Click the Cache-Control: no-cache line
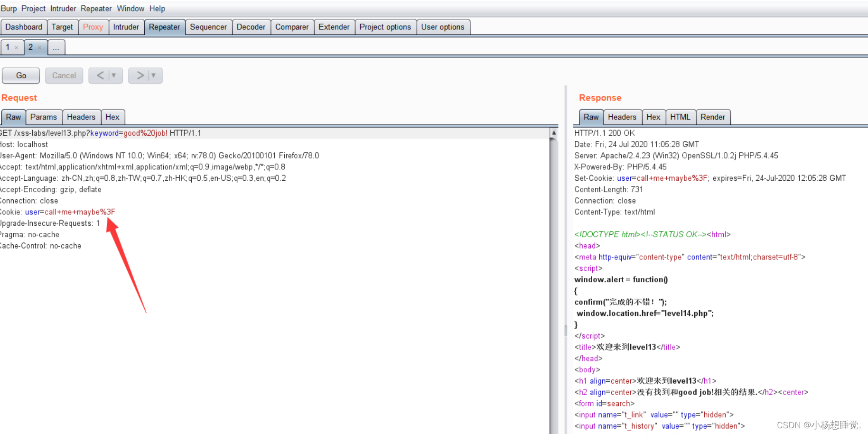868x434 pixels. [41, 246]
